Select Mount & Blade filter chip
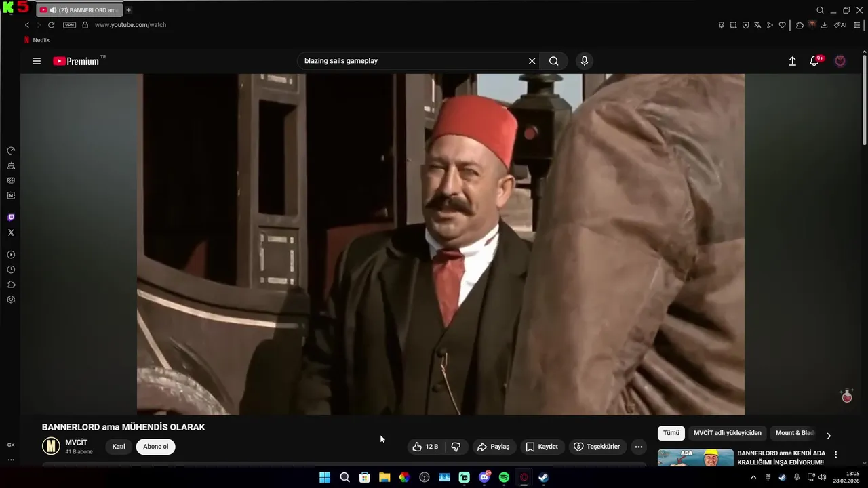The height and width of the screenshot is (488, 868). click(795, 433)
